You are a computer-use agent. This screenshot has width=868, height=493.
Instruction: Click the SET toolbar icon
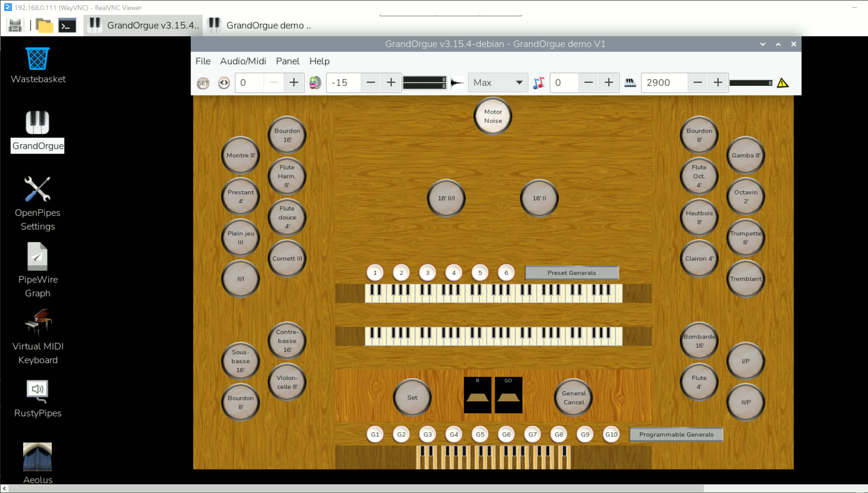[x=203, y=83]
